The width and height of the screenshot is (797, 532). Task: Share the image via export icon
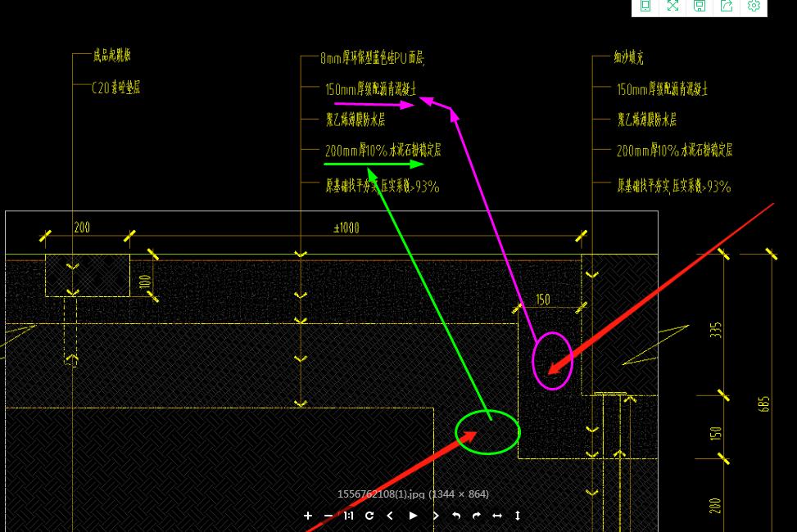727,6
